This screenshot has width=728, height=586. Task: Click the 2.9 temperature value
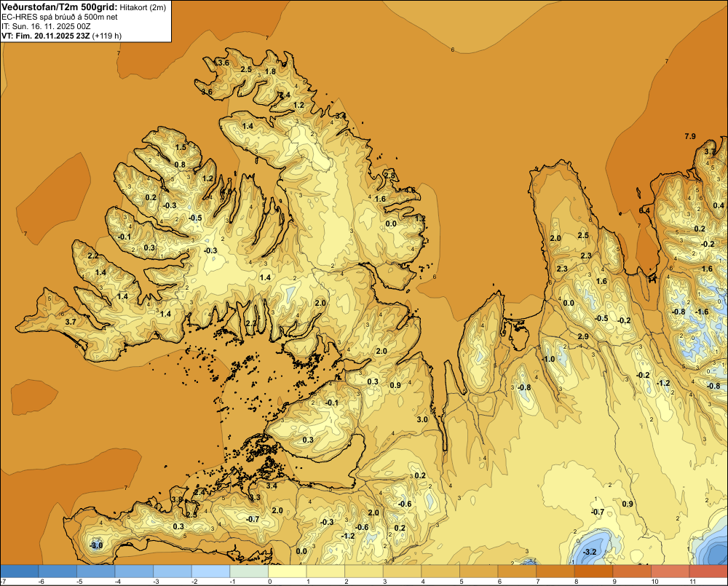[583, 336]
